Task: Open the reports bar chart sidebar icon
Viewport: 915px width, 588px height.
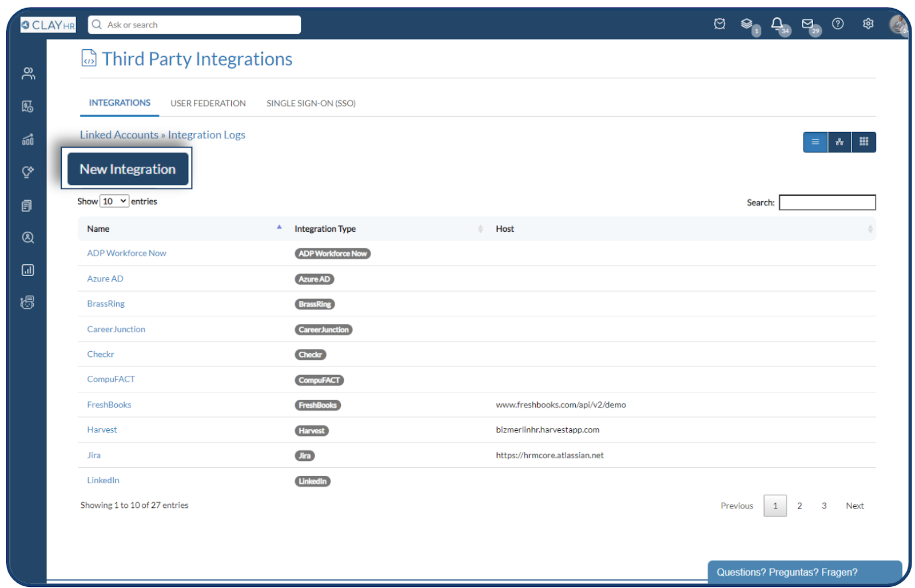Action: point(27,270)
